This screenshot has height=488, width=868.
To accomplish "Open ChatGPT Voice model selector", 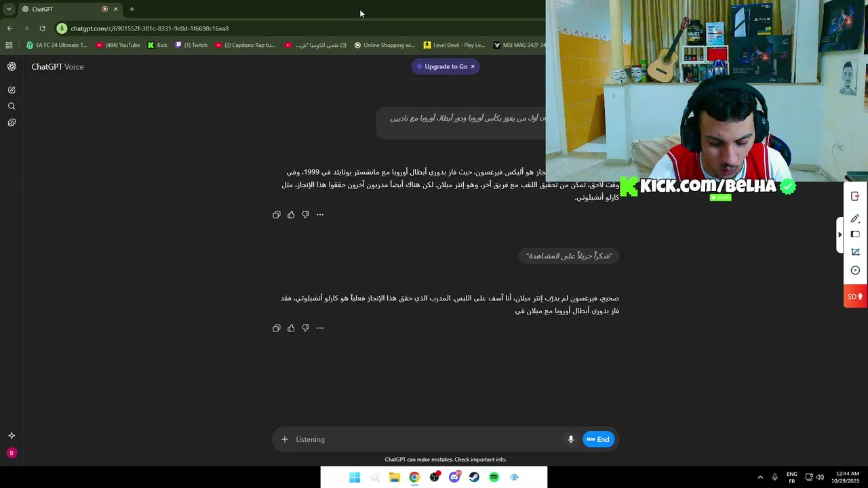I will pos(58,66).
